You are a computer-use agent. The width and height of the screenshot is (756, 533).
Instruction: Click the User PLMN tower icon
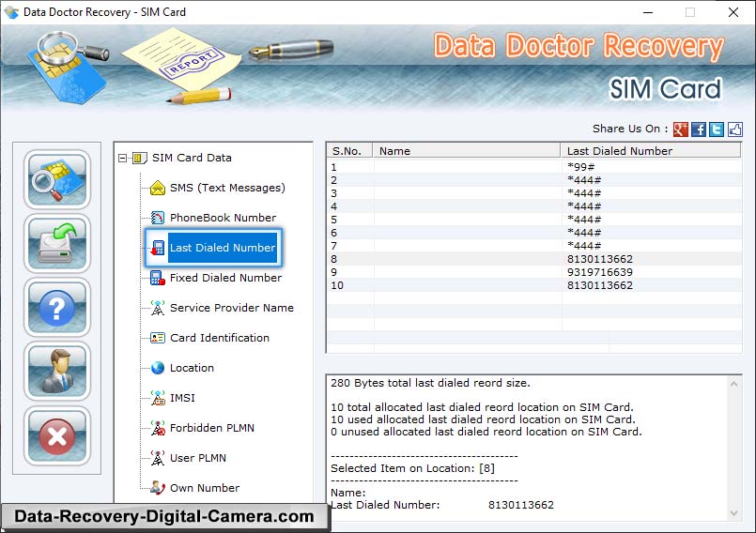(x=158, y=458)
